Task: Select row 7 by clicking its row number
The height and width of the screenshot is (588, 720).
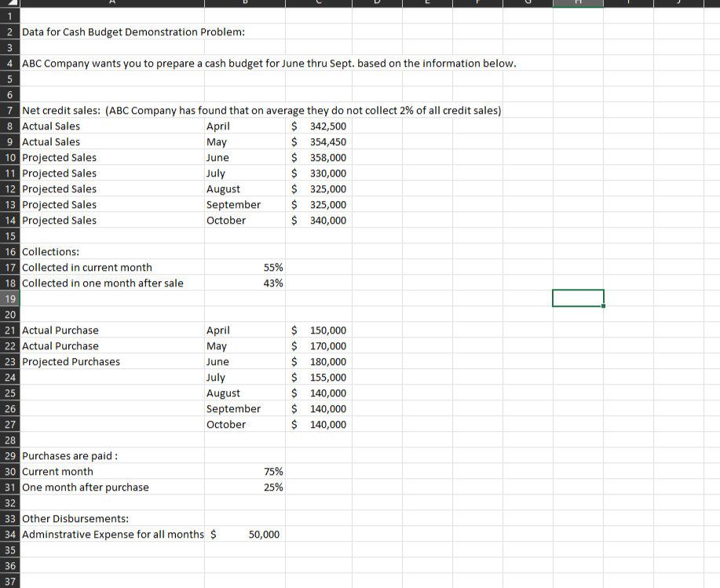Action: 9,110
